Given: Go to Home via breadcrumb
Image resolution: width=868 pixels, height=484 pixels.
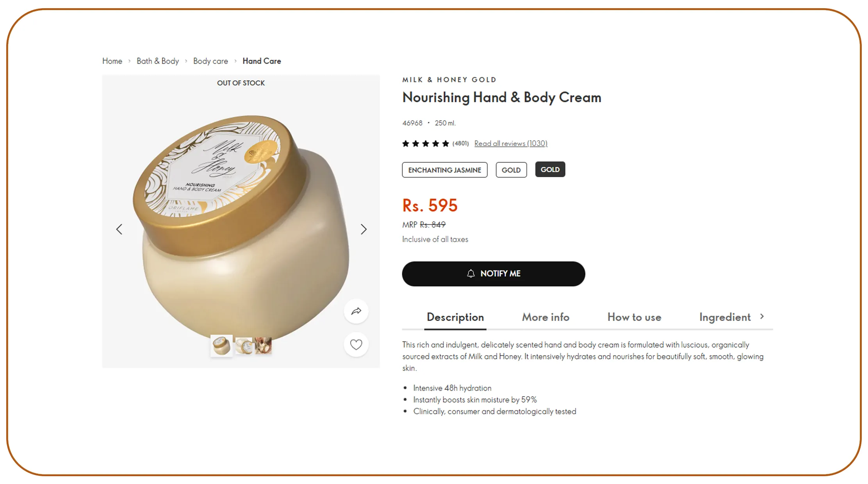Looking at the screenshot, I should (x=112, y=61).
